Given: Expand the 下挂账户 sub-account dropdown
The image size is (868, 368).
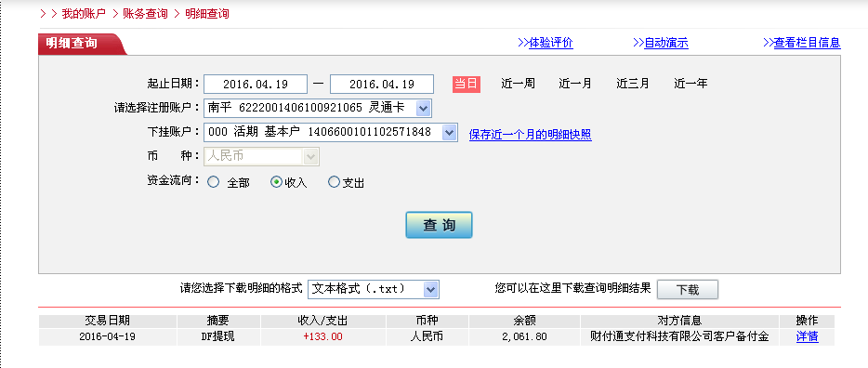Looking at the screenshot, I should [331, 132].
